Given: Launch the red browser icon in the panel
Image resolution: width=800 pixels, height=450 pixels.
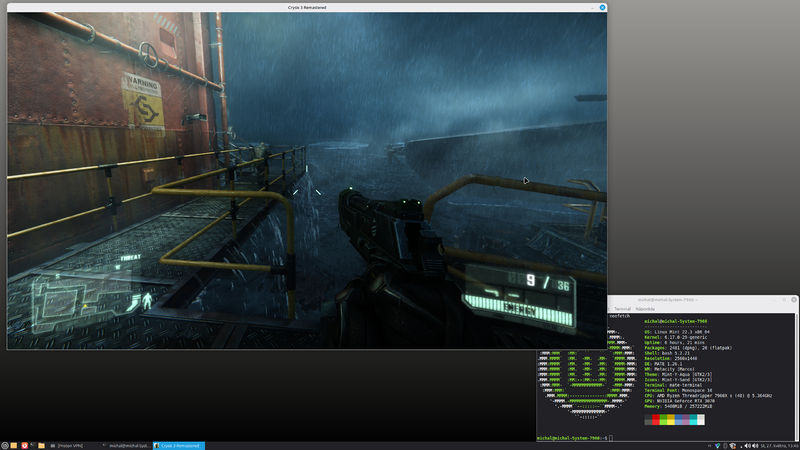Looking at the screenshot, I should [x=24, y=445].
